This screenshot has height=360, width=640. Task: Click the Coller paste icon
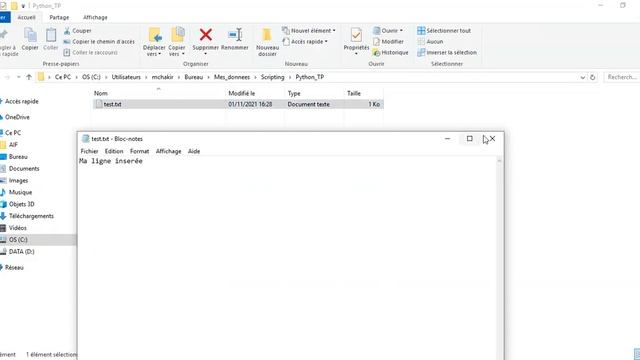[x=51, y=36]
